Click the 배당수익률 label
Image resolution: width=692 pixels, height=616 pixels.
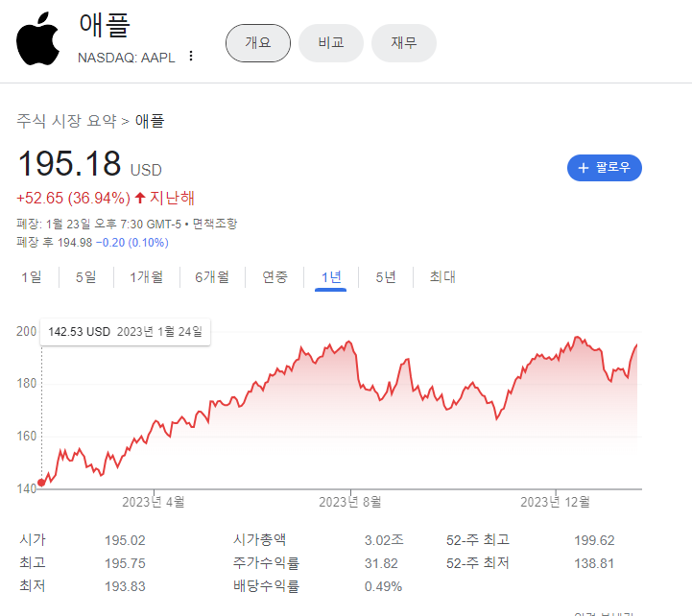pyautogui.click(x=266, y=586)
